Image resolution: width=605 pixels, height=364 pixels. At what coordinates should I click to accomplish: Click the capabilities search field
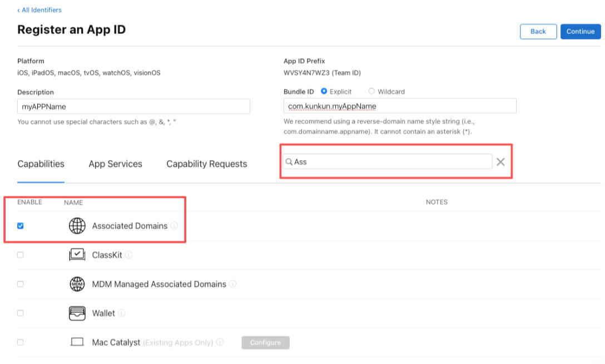(388, 162)
